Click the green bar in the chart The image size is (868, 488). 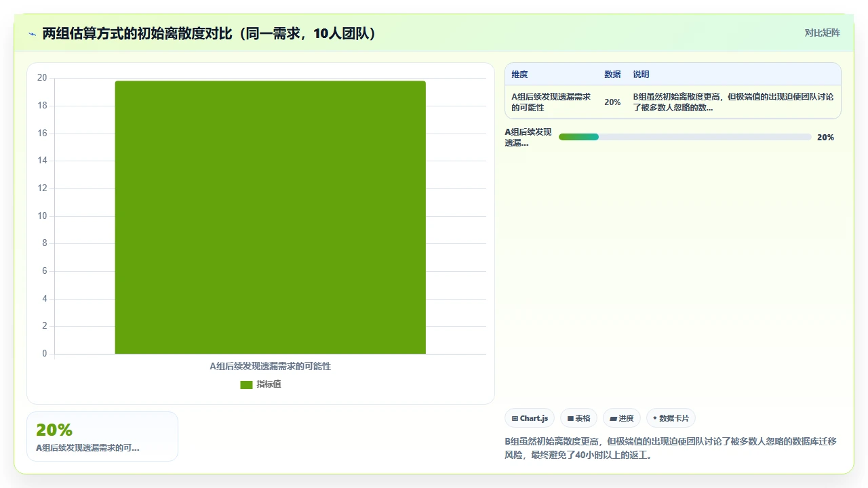[x=270, y=217]
